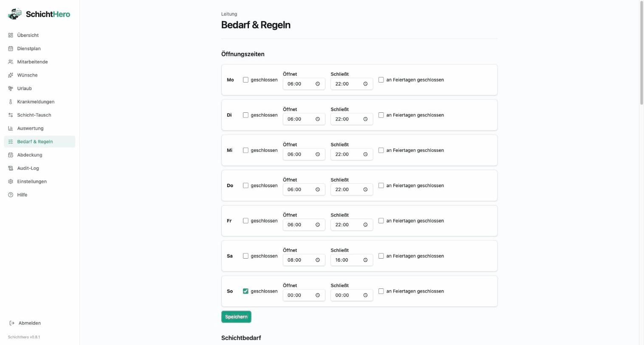Open Krankmeldungen via the thermometer icon

pyautogui.click(x=11, y=102)
